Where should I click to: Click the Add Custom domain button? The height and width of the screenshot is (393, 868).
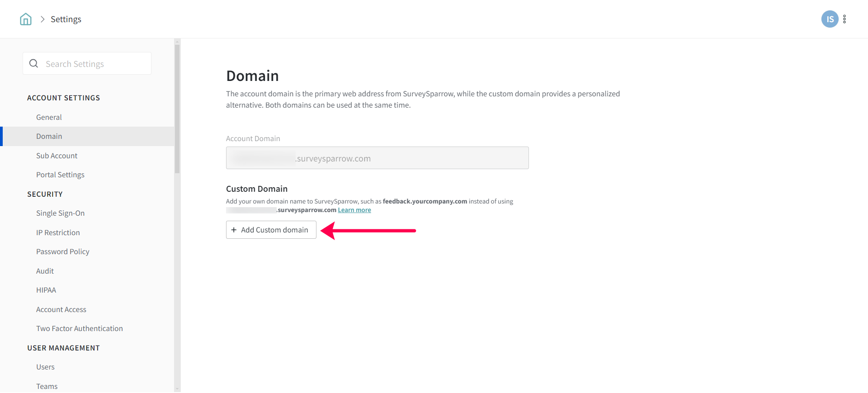[x=271, y=230]
